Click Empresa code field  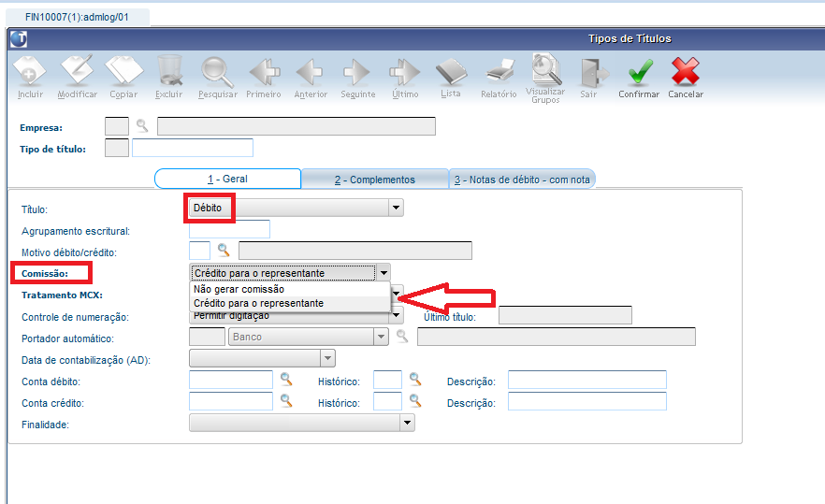click(x=117, y=126)
